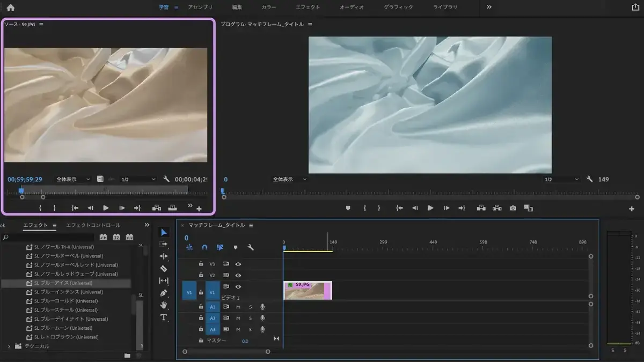Expand the テクニカル folder

tap(9, 346)
